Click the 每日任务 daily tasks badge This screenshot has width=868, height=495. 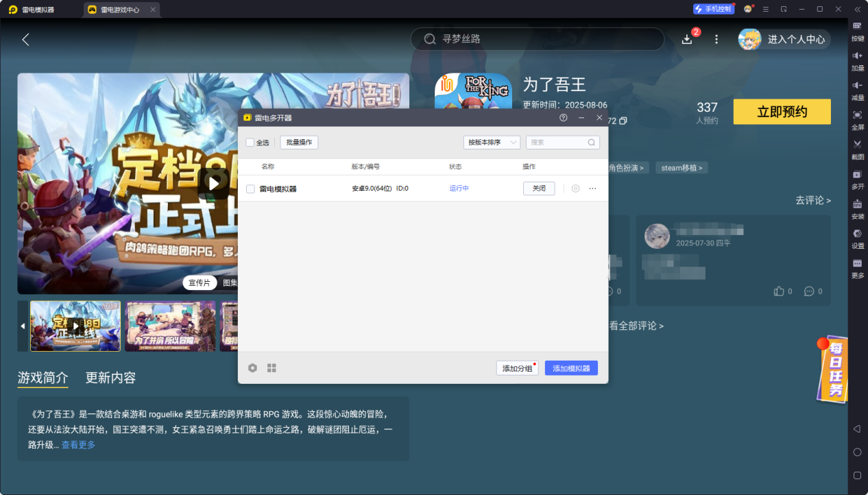832,369
